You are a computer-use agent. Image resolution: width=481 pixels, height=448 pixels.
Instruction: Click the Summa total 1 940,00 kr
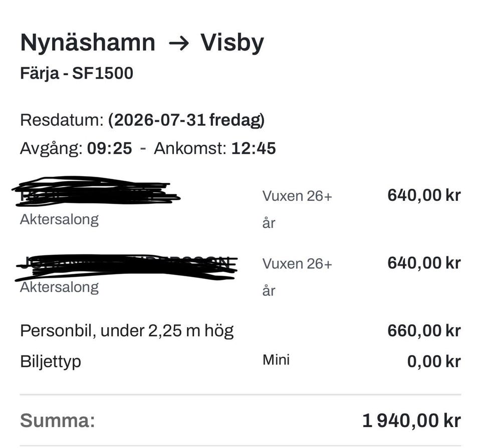pos(411,420)
